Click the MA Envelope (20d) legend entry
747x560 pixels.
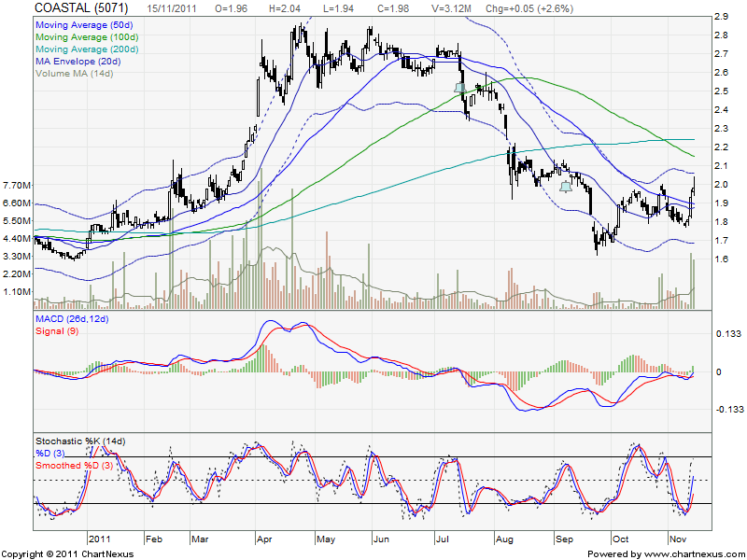(78, 63)
